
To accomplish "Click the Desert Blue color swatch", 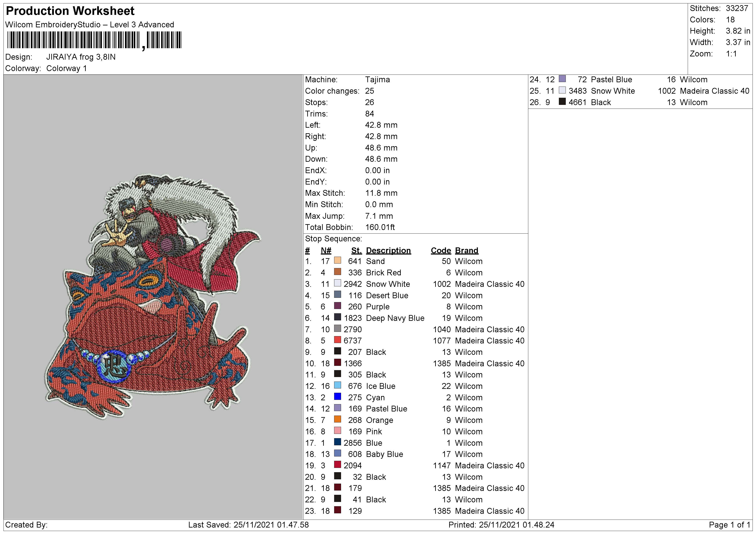I will pyautogui.click(x=338, y=295).
